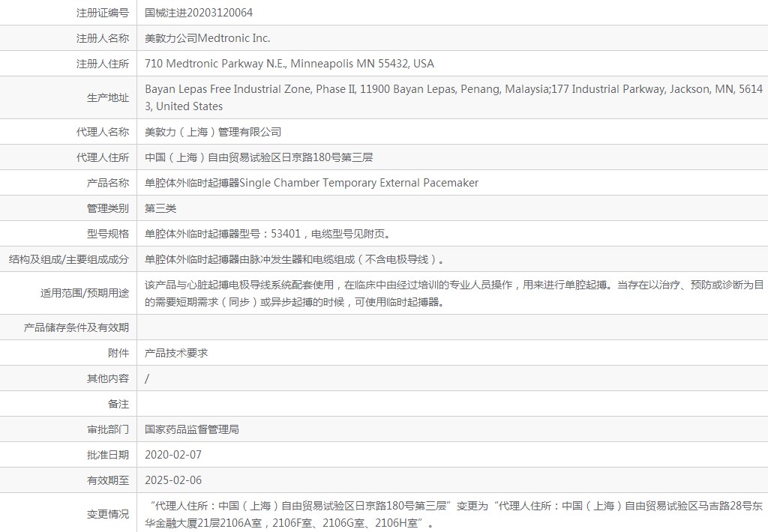Image resolution: width=768 pixels, height=532 pixels.
Task: Select registrant name 美敦力公司Medtronic Inc.
Action: click(x=207, y=38)
